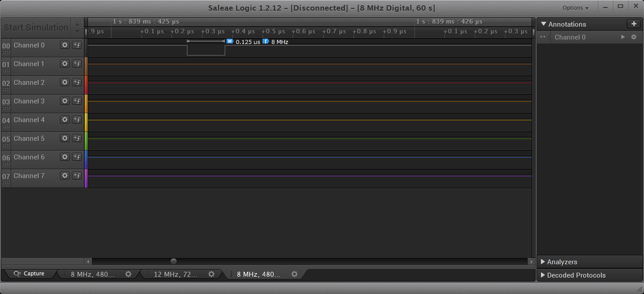This screenshot has width=644, height=294.
Task: Click the 1 s : 839 ms : 426 µs timestamp
Action: [449, 21]
